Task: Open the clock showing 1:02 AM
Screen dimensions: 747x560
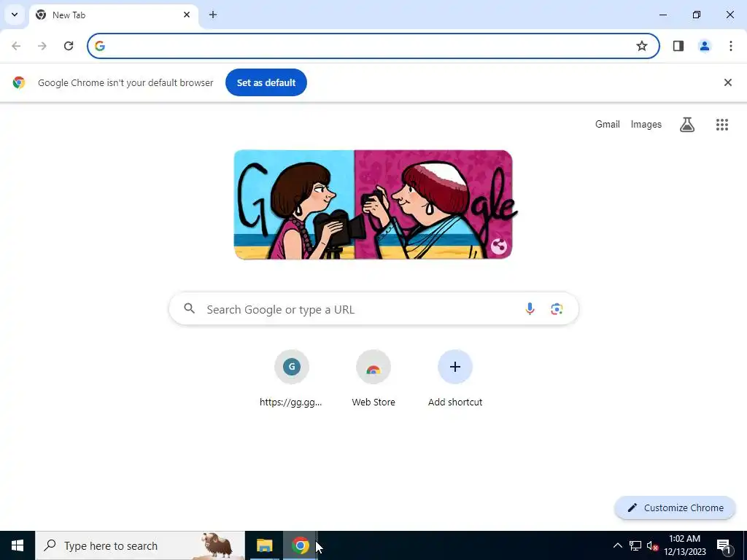Action: (685, 545)
